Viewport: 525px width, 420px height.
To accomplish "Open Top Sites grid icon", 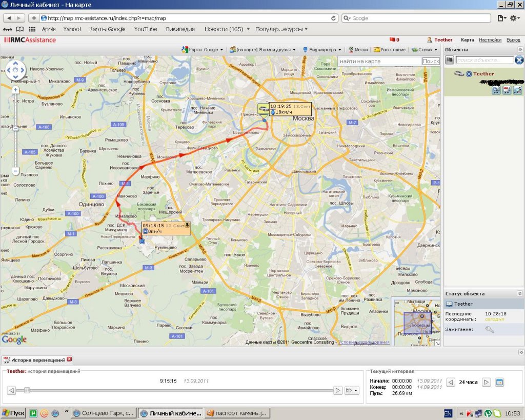I will point(32,29).
